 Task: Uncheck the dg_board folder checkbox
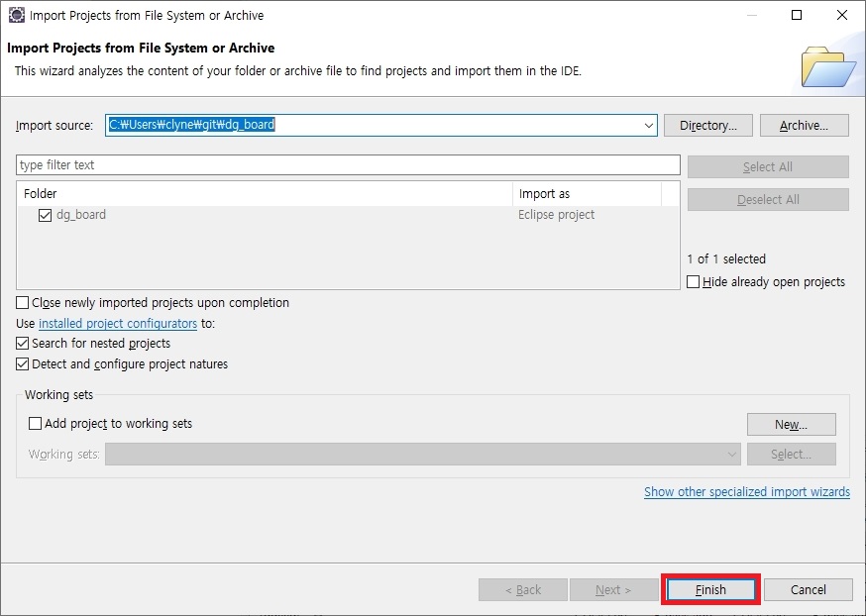tap(45, 215)
